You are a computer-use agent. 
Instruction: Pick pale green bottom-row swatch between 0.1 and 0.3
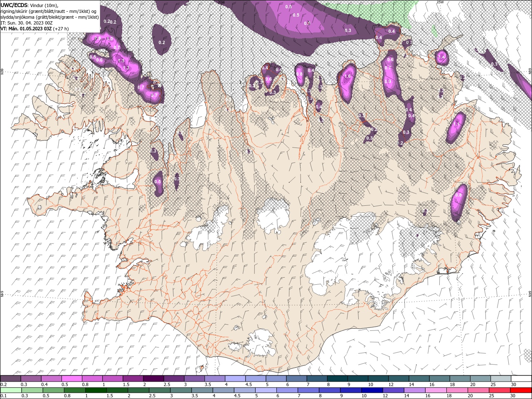10,390
